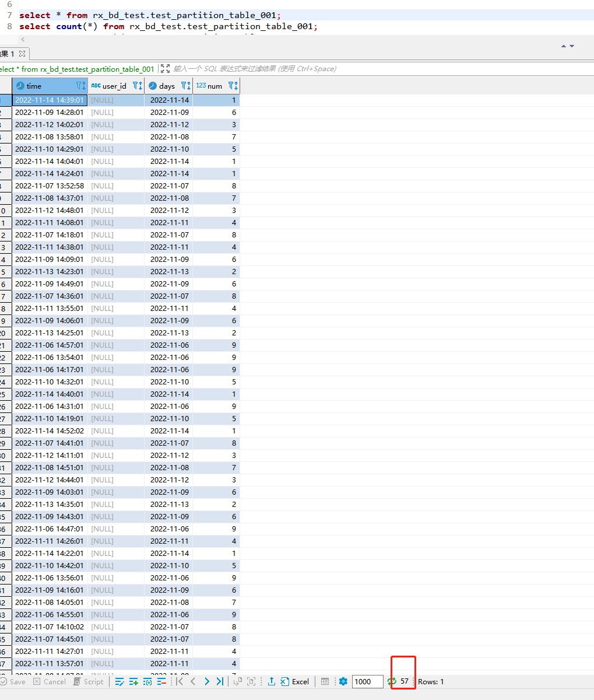Go to the first row
Screen dimensions: 594x700
tap(180, 681)
